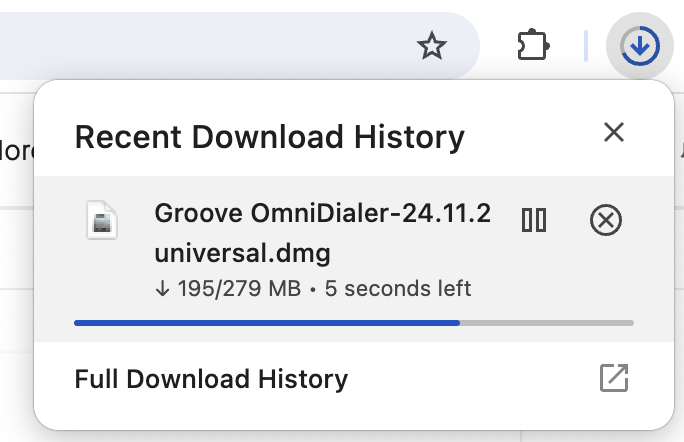Click the dmg disk image file icon

coord(102,220)
